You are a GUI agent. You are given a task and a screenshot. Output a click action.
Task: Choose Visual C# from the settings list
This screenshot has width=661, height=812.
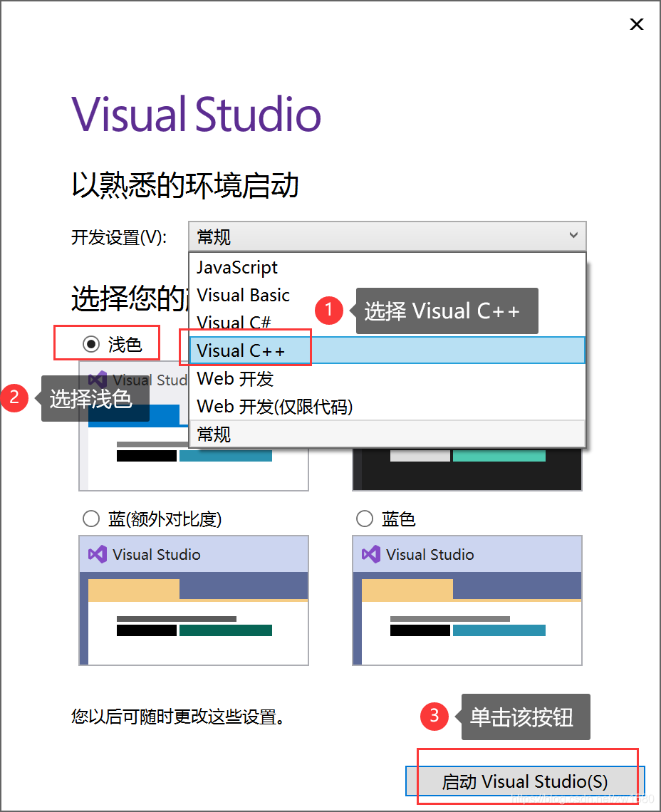(387, 323)
